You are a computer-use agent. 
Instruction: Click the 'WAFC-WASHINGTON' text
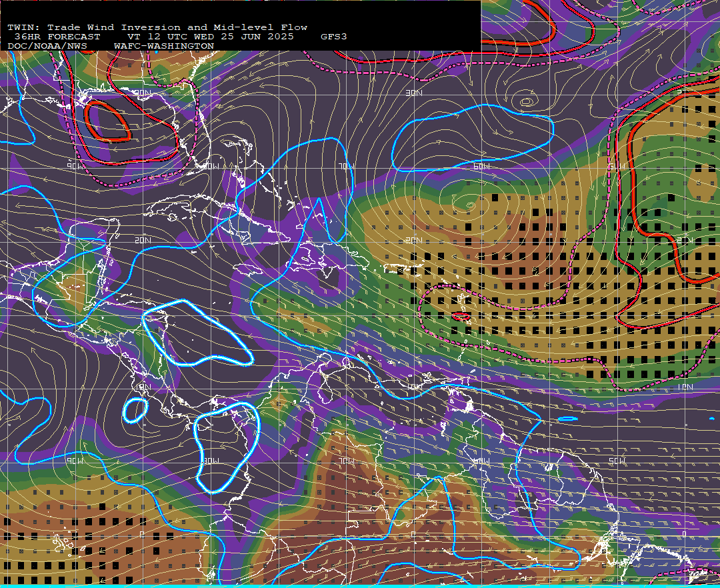(164, 46)
